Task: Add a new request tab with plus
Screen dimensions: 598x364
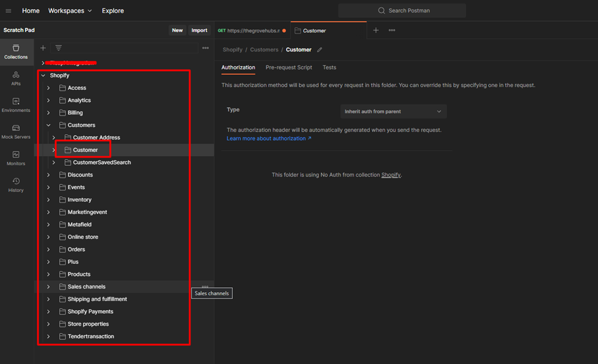Action: [376, 30]
